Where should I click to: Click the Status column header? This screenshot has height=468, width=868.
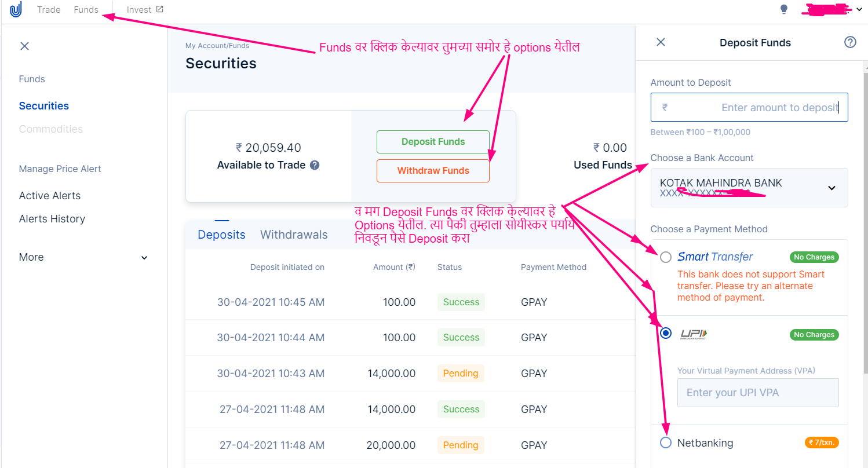tap(450, 267)
